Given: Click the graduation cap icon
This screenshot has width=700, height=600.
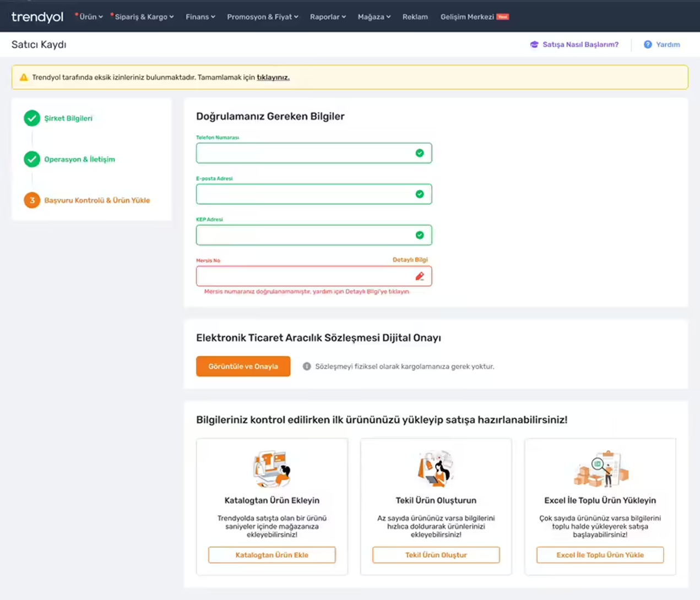Looking at the screenshot, I should [534, 45].
